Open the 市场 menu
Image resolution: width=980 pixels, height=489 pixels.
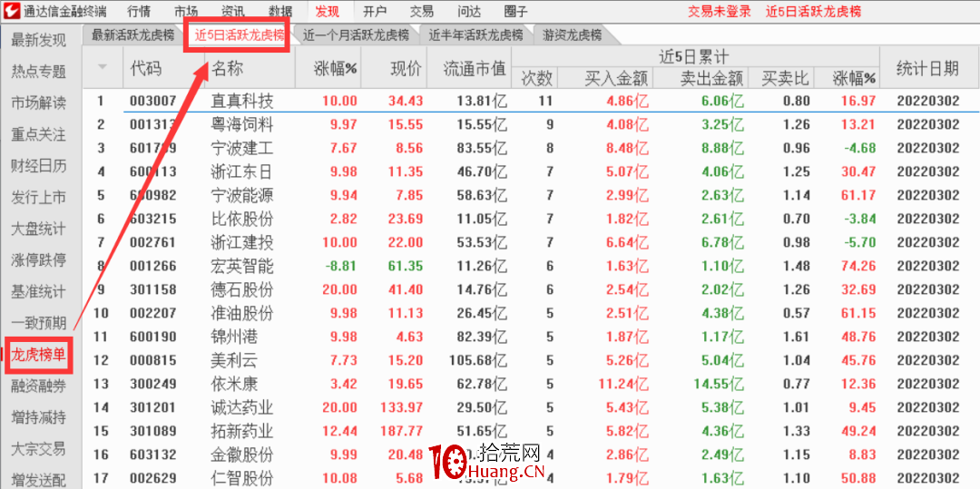tap(186, 11)
